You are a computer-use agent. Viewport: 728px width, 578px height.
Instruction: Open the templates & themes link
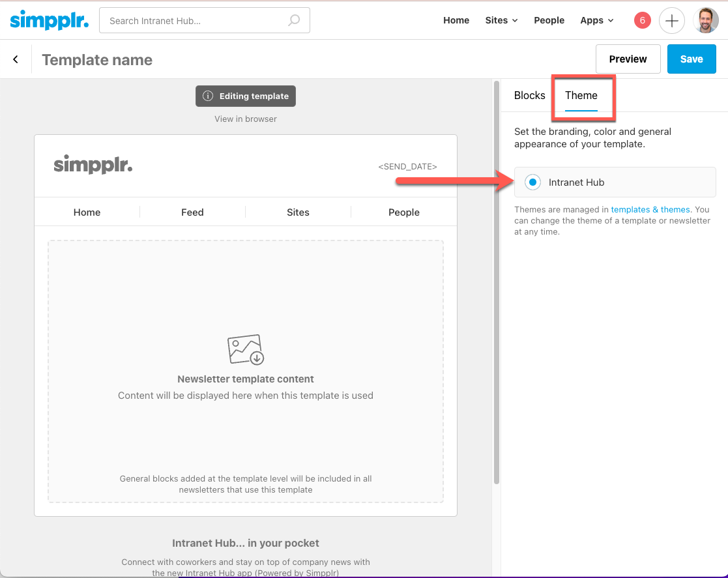point(650,209)
